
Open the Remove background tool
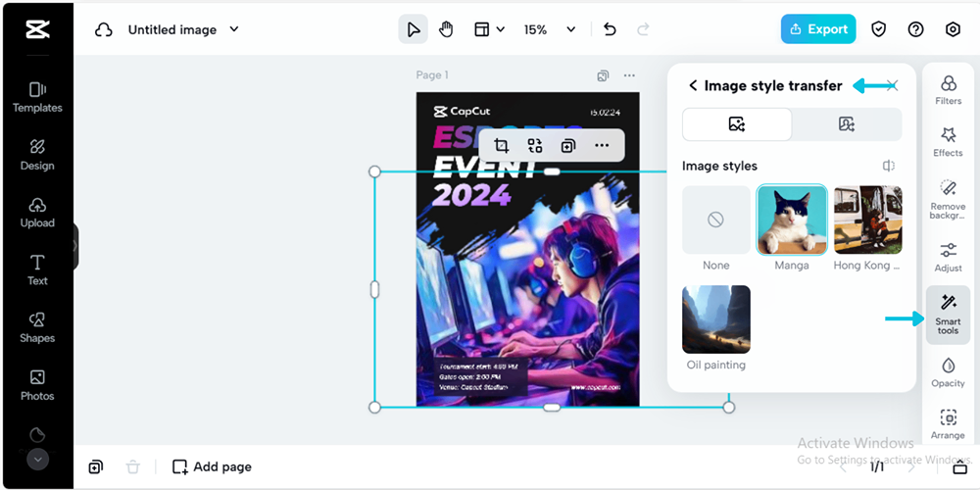coord(948,200)
